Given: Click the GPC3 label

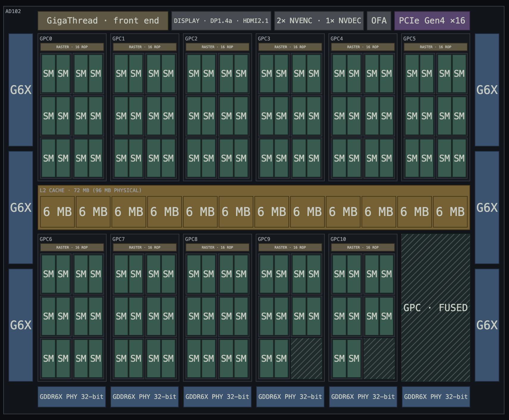Looking at the screenshot, I should (264, 39).
